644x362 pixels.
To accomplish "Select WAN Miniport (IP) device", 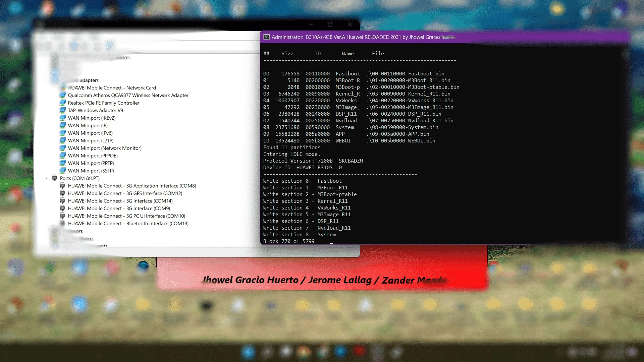I will (88, 125).
